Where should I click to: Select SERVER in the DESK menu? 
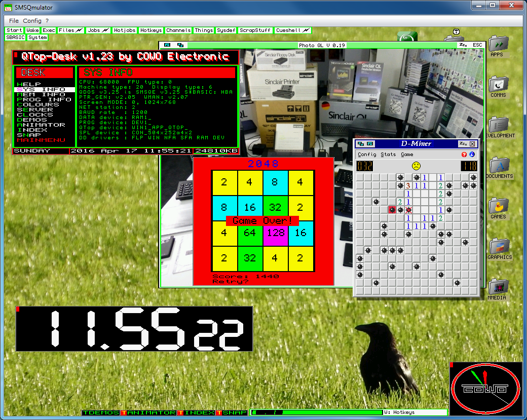[35, 109]
